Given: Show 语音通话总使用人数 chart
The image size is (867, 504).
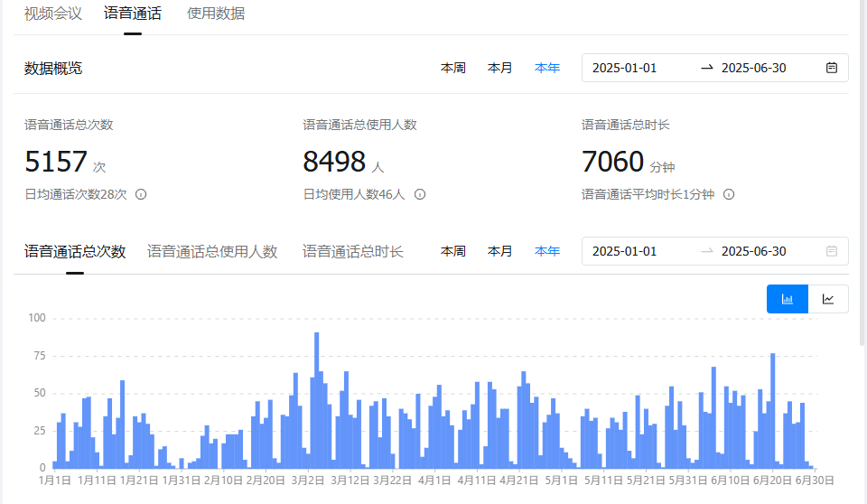Looking at the screenshot, I should coord(212,252).
